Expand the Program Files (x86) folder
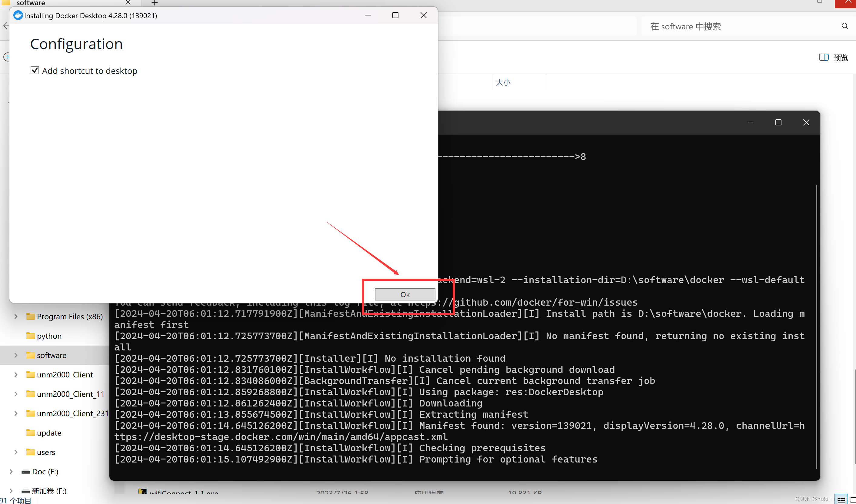This screenshot has width=856, height=504. click(x=16, y=316)
